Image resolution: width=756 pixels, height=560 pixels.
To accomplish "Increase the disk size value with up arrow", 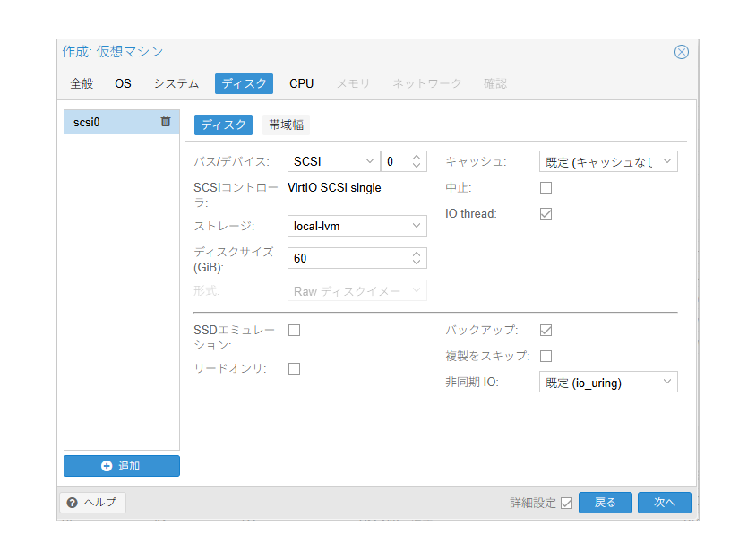I will coord(417,254).
